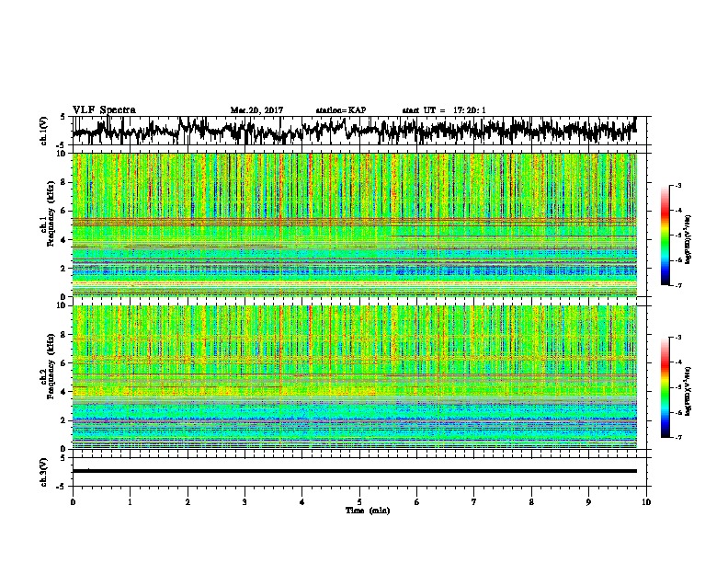Click tick label "3" on the Time axis
Screen dimensions: 728x563
[x=245, y=502]
